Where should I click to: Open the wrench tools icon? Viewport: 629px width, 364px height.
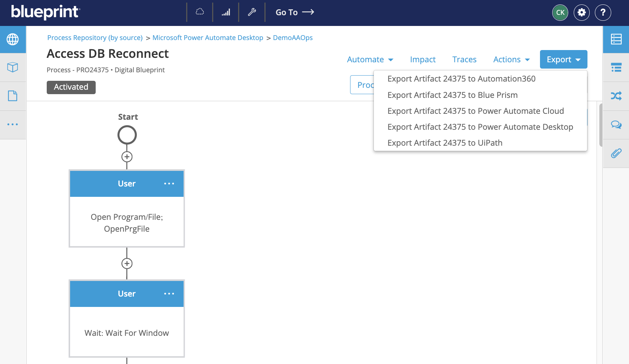click(x=252, y=12)
